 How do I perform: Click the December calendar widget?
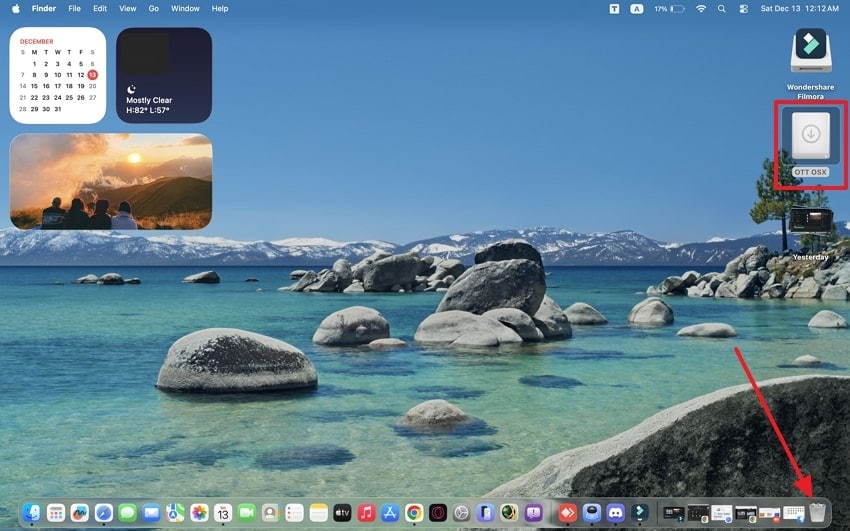pos(57,75)
